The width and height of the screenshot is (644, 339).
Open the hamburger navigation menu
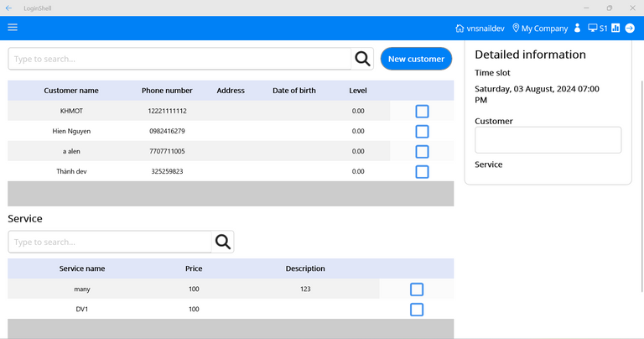pyautogui.click(x=13, y=28)
